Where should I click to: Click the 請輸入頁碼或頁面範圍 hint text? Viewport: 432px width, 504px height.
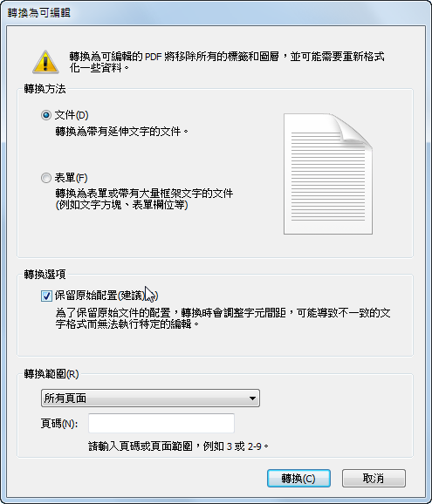(179, 446)
